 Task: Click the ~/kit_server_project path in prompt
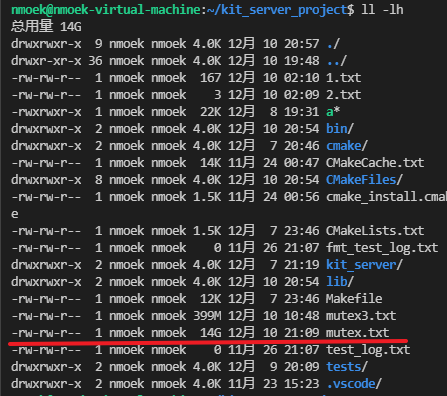(x=277, y=10)
